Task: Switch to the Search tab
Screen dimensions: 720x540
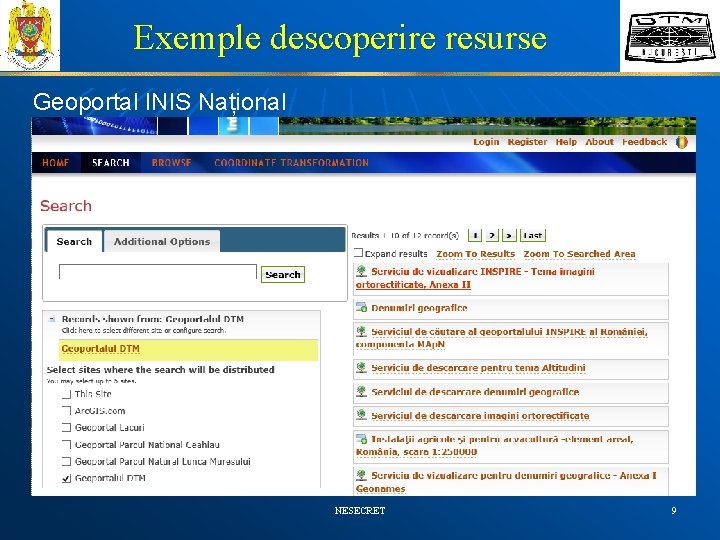Action: (x=74, y=241)
